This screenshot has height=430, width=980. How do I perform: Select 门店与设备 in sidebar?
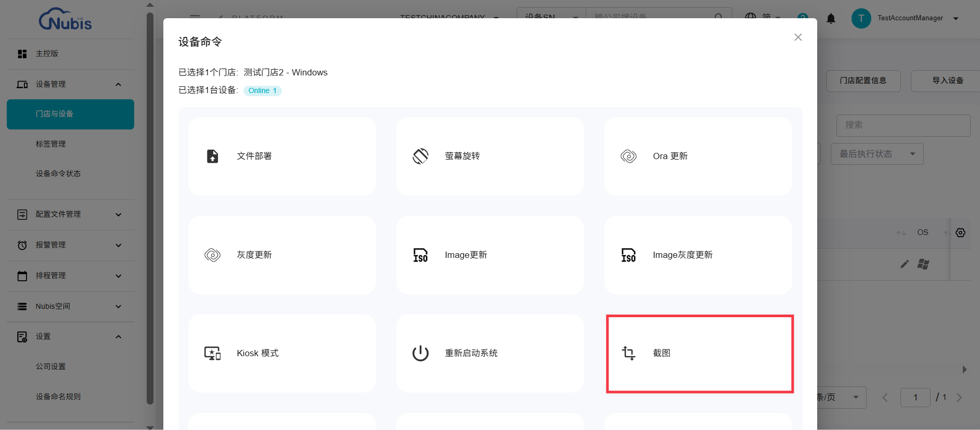click(x=70, y=114)
